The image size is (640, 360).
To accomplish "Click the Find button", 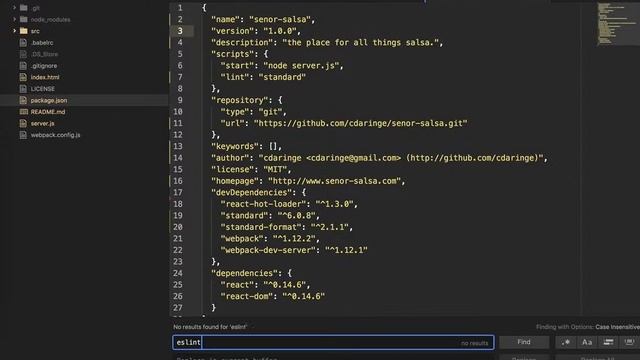I will pyautogui.click(x=524, y=342).
